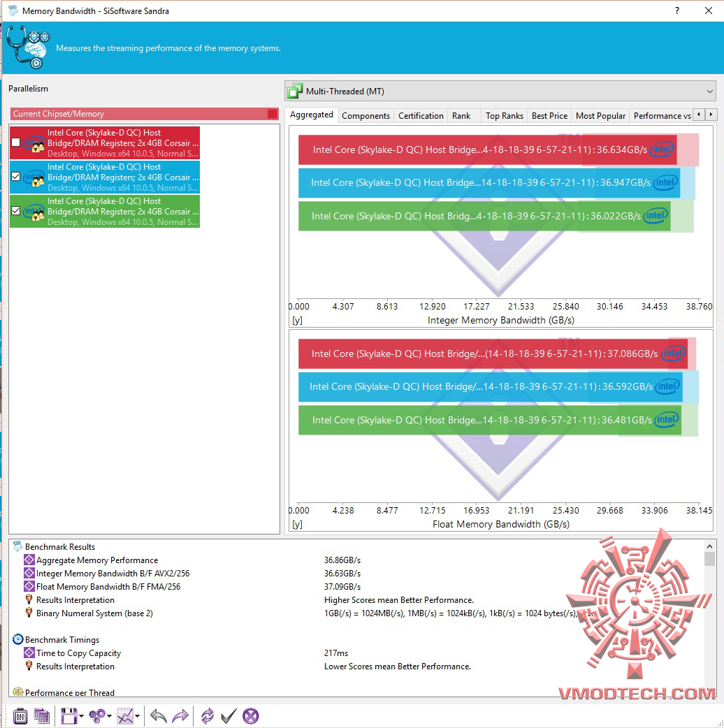The height and width of the screenshot is (728, 724).
Task: Click the Float Memory Bandwidth (GB/s) axis label
Action: pos(500,524)
